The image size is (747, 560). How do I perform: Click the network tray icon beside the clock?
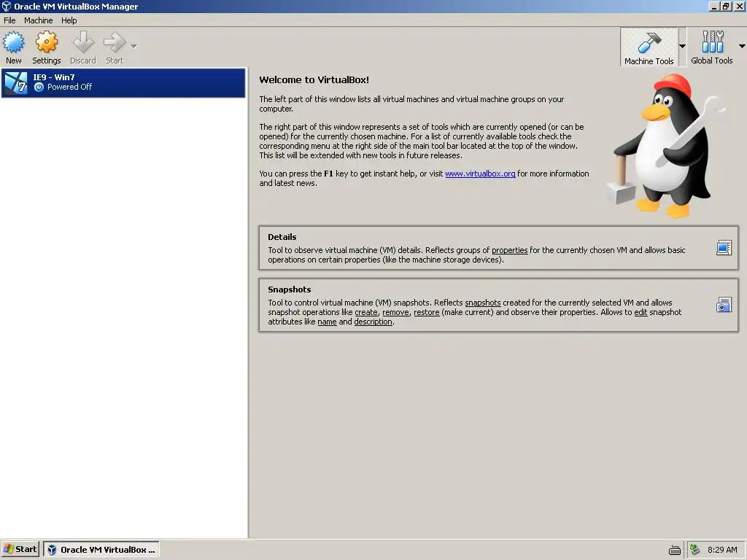[x=694, y=550]
